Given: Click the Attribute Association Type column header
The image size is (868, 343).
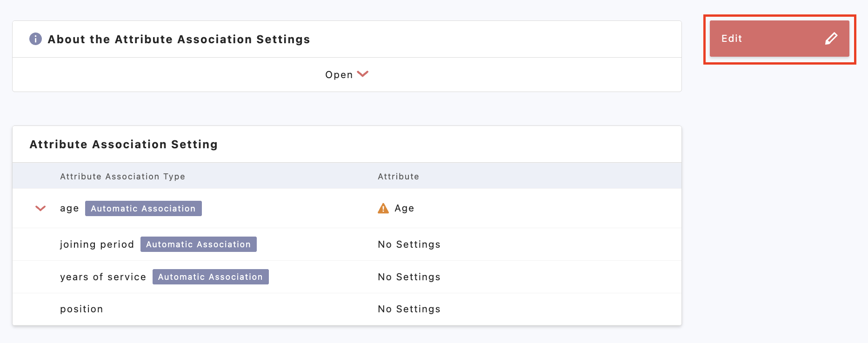Looking at the screenshot, I should pos(122,177).
